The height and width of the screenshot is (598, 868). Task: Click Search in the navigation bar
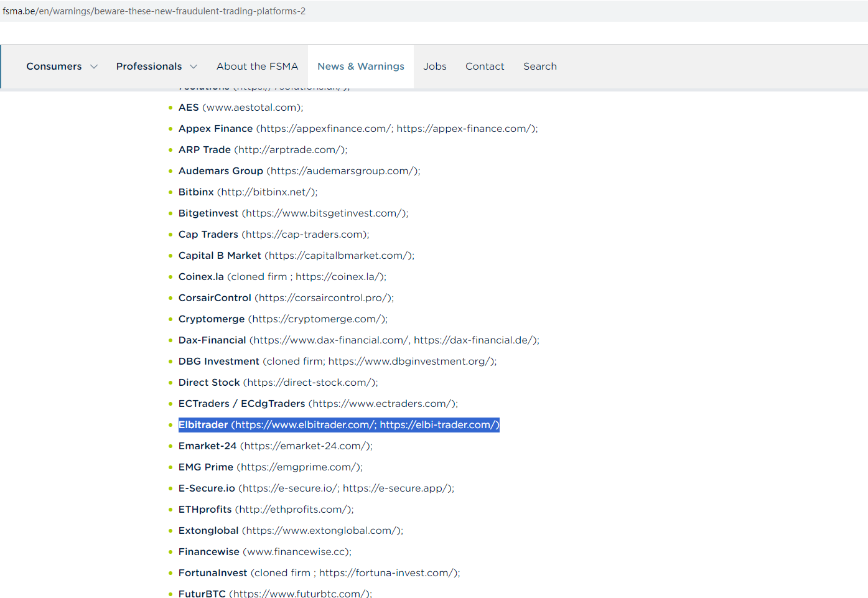pyautogui.click(x=539, y=67)
